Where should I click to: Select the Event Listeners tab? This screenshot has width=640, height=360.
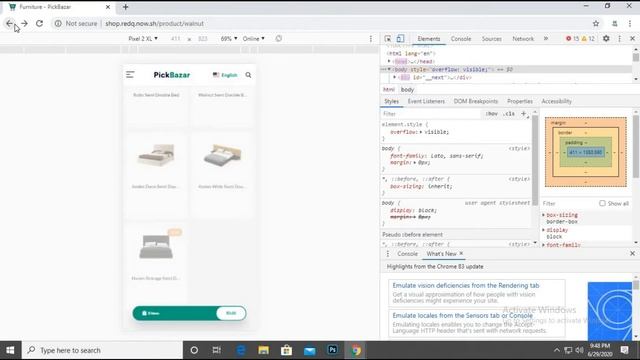(426, 101)
